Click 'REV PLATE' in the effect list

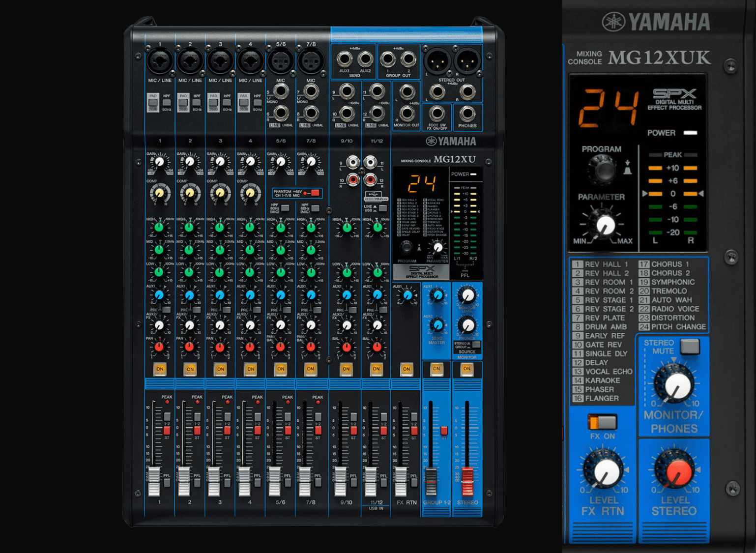[x=605, y=318]
